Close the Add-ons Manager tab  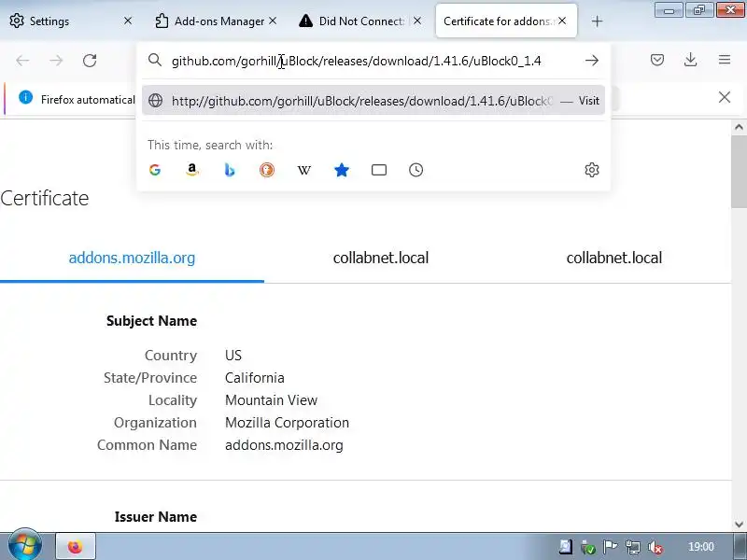coord(273,21)
